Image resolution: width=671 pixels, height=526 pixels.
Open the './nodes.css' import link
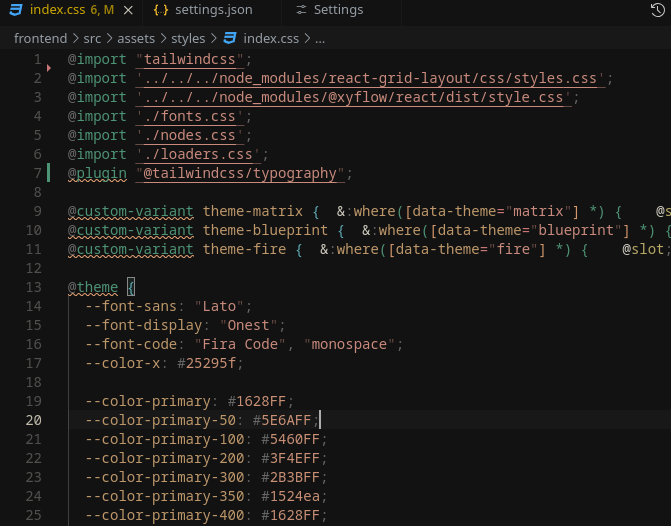[x=190, y=135]
